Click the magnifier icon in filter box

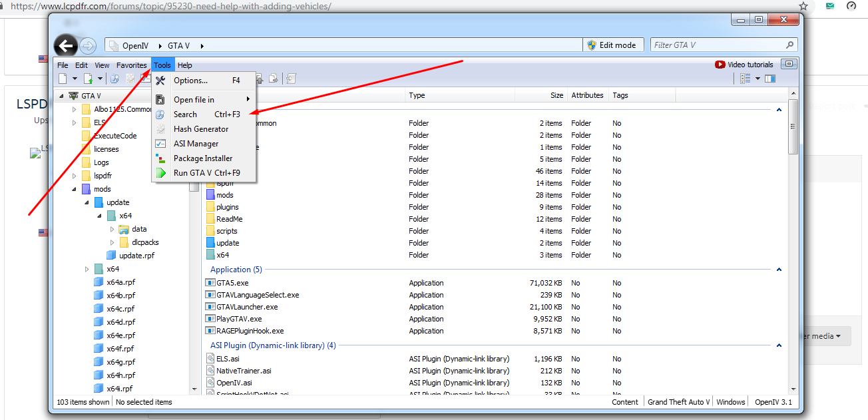[790, 45]
